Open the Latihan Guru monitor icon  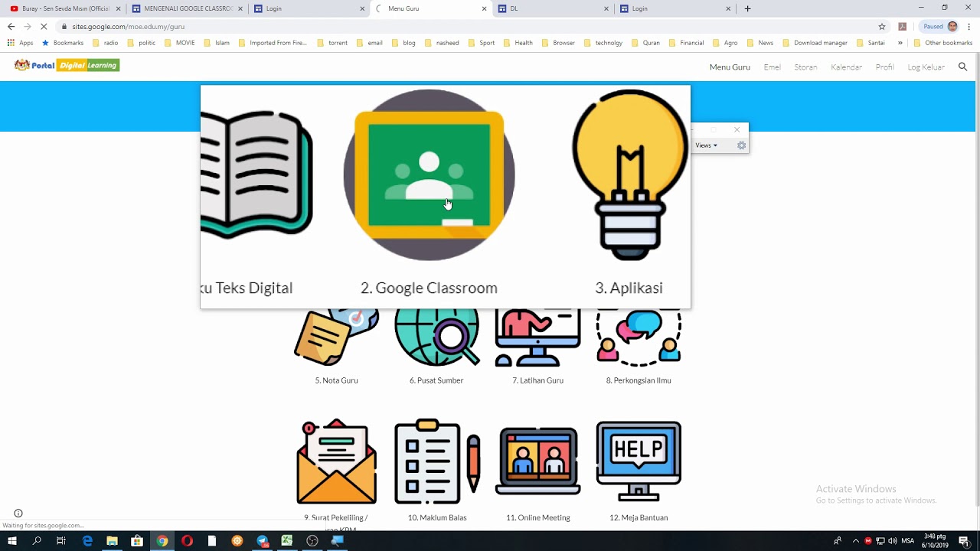coord(537,337)
